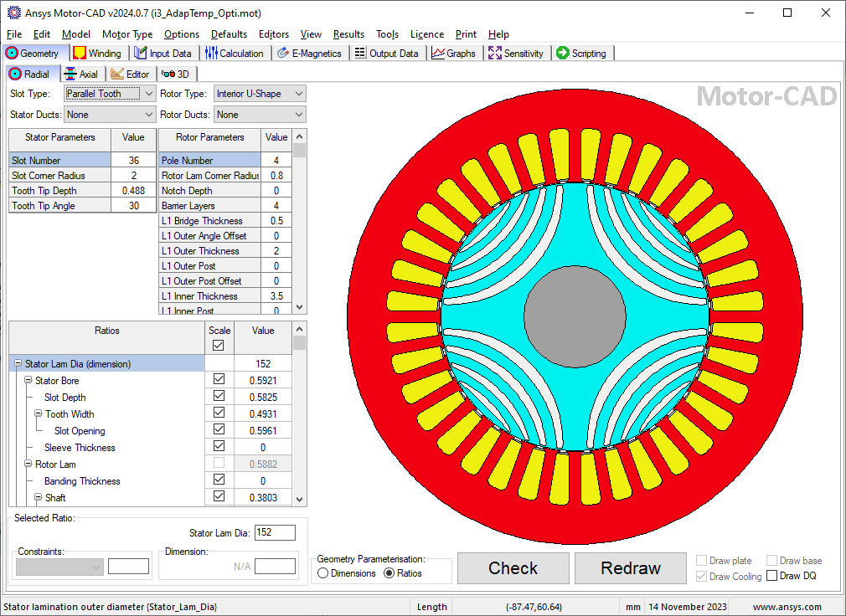Show the 3D geometry view
The height and width of the screenshot is (616, 846).
pyautogui.click(x=176, y=74)
